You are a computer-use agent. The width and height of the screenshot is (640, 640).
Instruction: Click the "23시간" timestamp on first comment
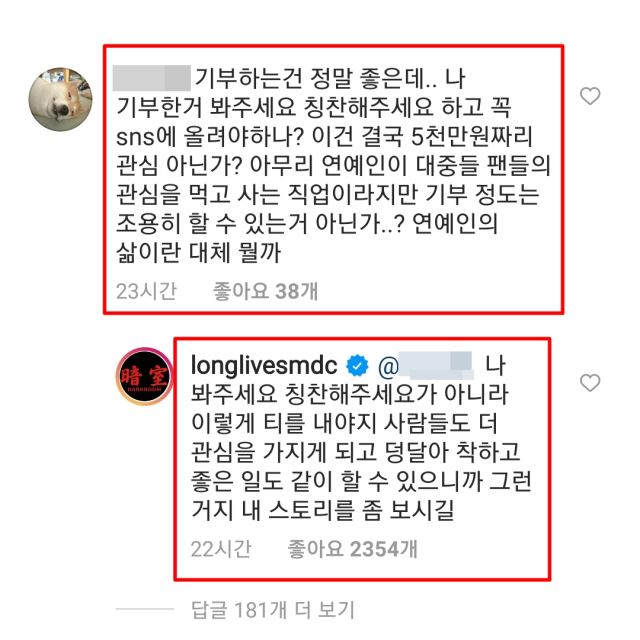[x=146, y=291]
